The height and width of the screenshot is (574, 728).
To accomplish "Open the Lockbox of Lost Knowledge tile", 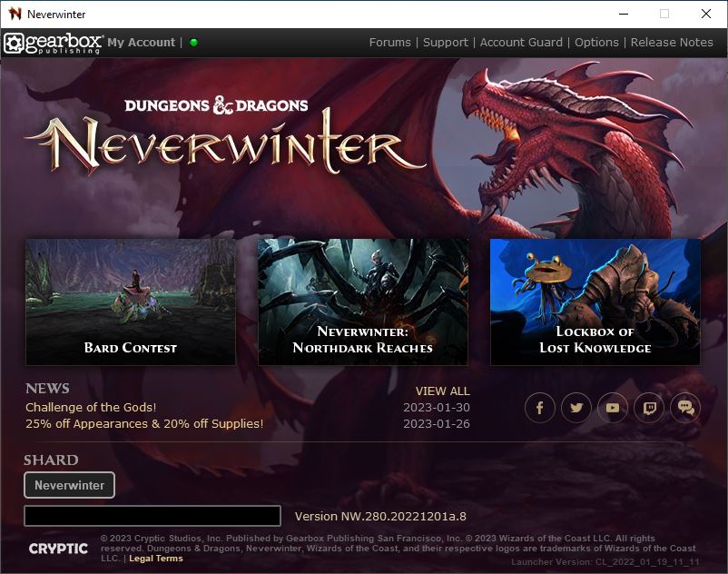I will 595,302.
